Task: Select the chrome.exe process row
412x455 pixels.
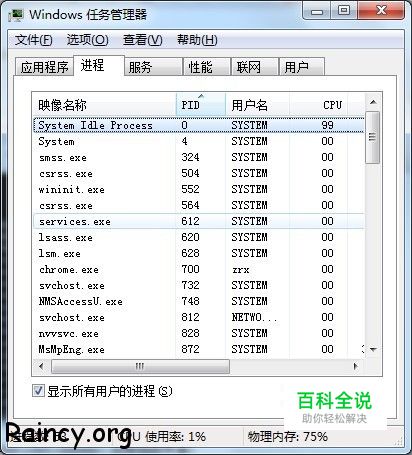Action: click(199, 269)
